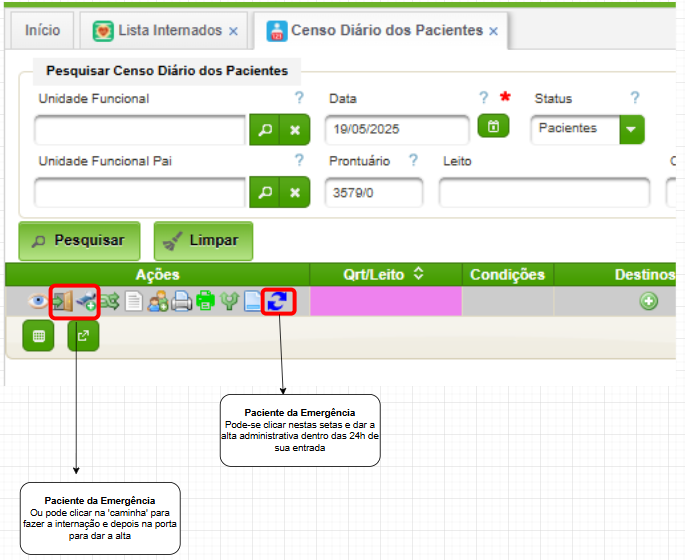Clear the Unidade Funcional Pai field
The height and width of the screenshot is (560, 685).
(294, 192)
